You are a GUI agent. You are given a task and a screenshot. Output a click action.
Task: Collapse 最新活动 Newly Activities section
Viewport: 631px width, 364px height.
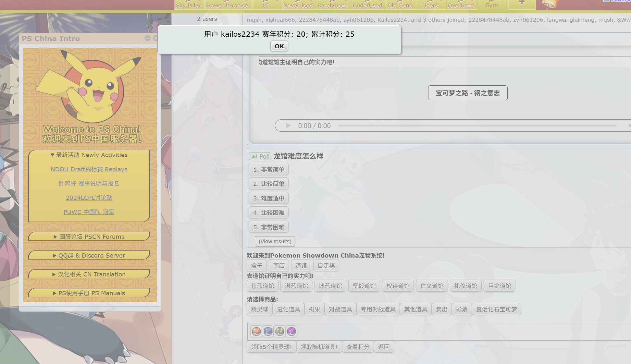89,155
